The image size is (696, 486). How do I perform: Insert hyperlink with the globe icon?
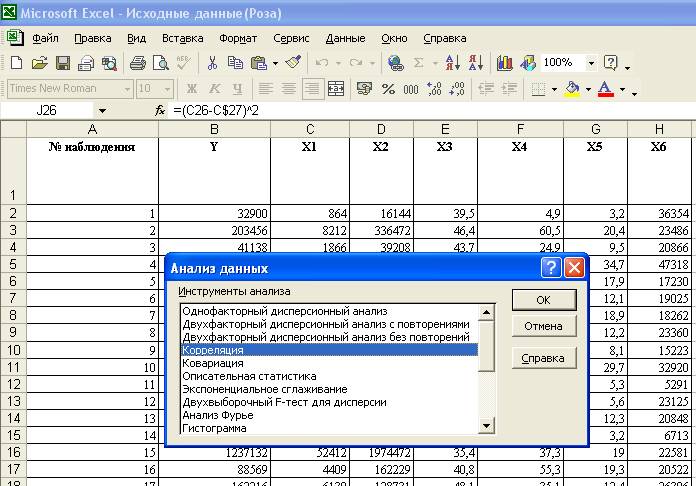(395, 63)
